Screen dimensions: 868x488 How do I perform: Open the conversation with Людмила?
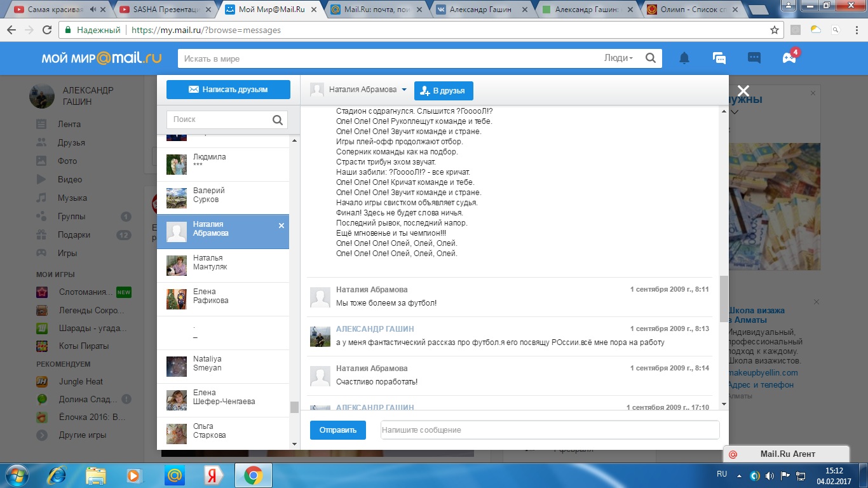tap(223, 165)
